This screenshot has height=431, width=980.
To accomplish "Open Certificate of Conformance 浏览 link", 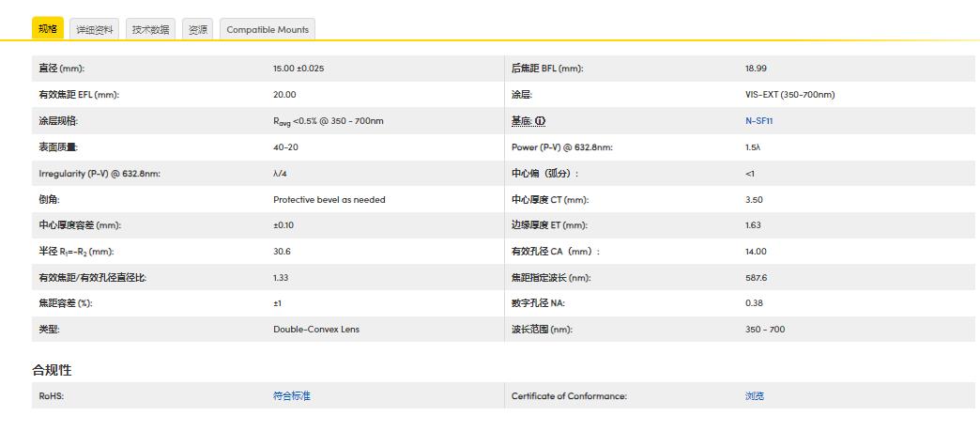I will pyautogui.click(x=755, y=396).
